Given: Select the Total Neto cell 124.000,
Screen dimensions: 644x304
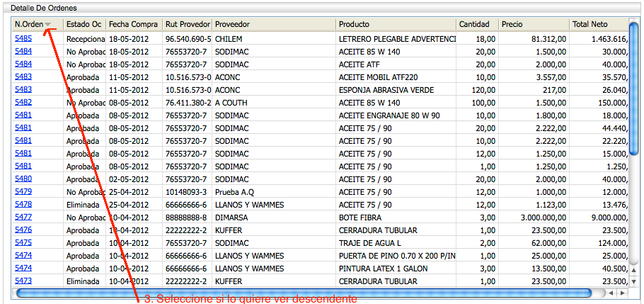Looking at the screenshot, I should coord(599,243).
